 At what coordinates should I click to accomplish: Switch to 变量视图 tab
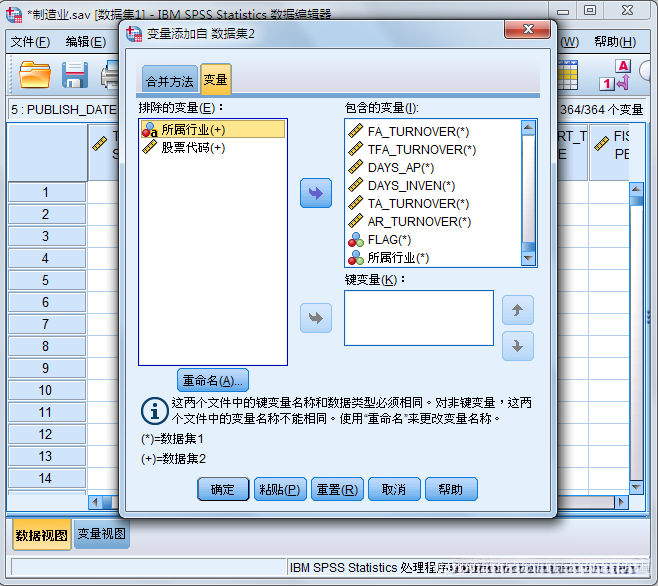coord(102,534)
